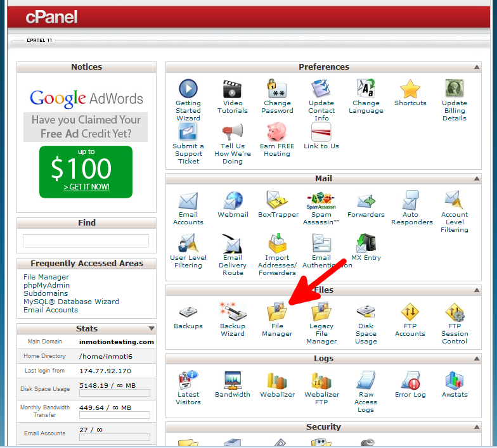Screen dimensions: 497x448
Task: Click the Google AdWords logo
Action: click(86, 99)
